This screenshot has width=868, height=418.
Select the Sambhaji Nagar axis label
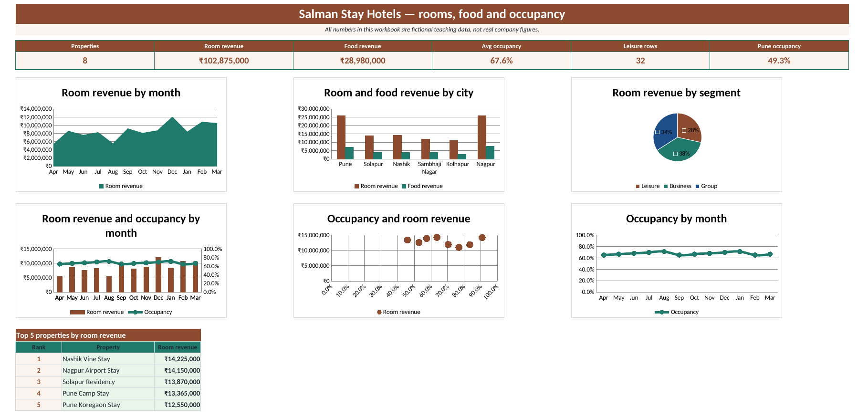click(429, 167)
